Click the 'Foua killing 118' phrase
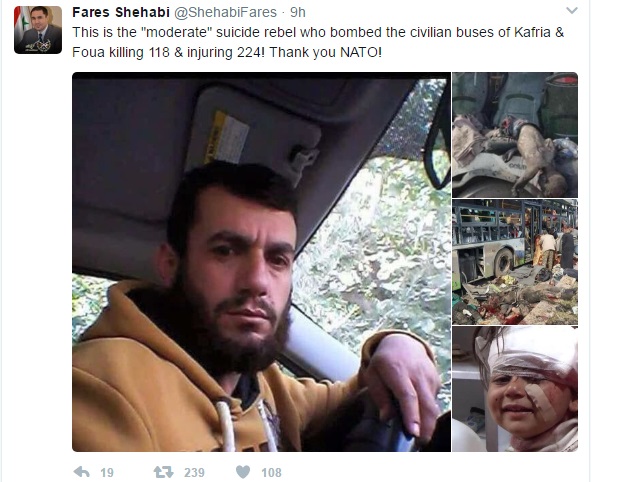The width and height of the screenshot is (642, 482). click(x=121, y=52)
